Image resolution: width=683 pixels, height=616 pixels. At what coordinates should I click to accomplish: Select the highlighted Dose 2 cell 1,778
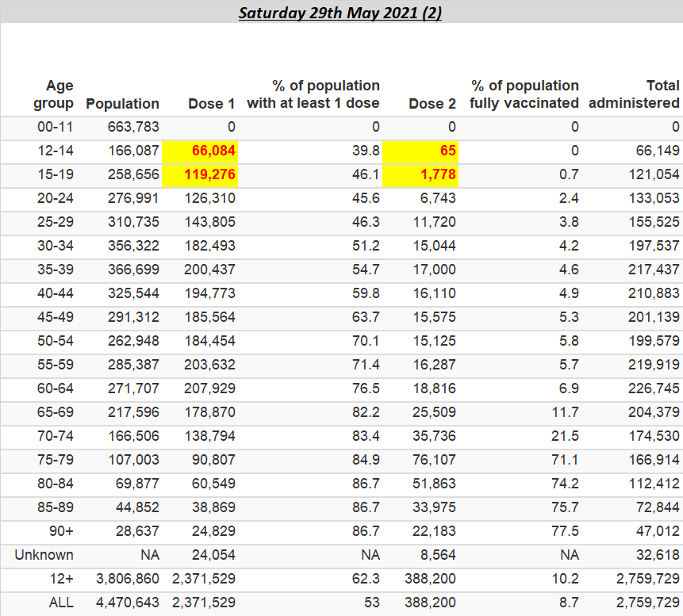[420, 174]
